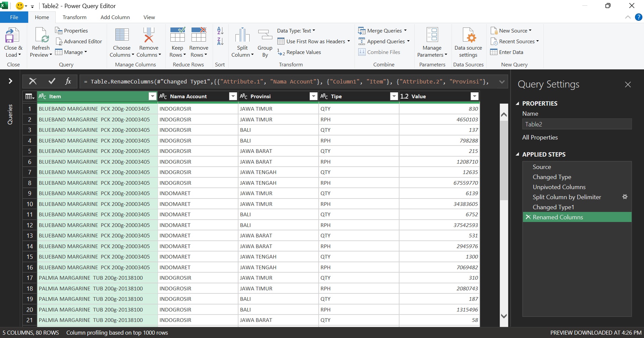Screen dimensions: 644x338
Task: Open query Properties
Action: (71, 31)
